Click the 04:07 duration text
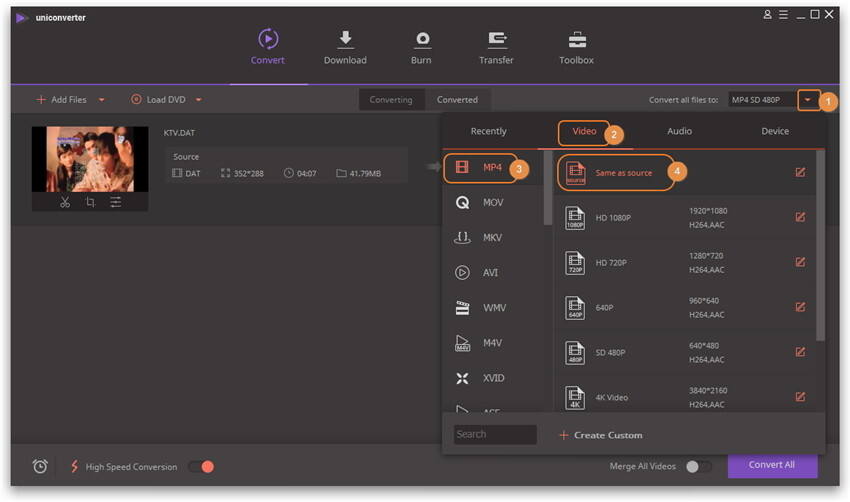850x502 pixels. 307,173
